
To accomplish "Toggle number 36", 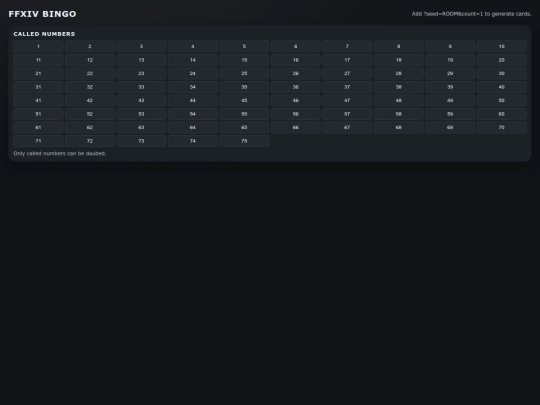I will point(295,87).
